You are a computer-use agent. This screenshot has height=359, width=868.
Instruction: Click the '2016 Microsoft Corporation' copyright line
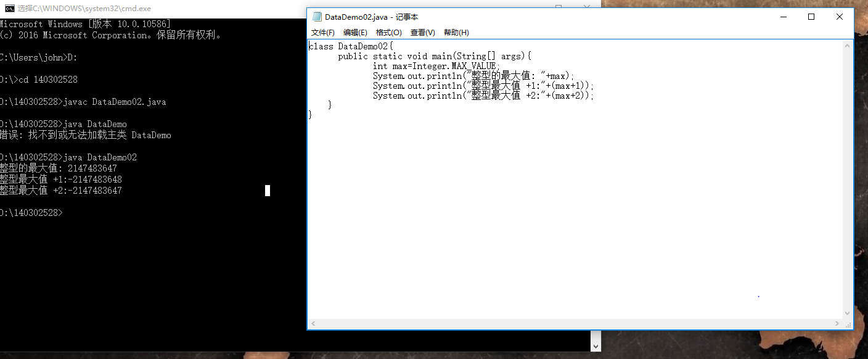(x=110, y=35)
